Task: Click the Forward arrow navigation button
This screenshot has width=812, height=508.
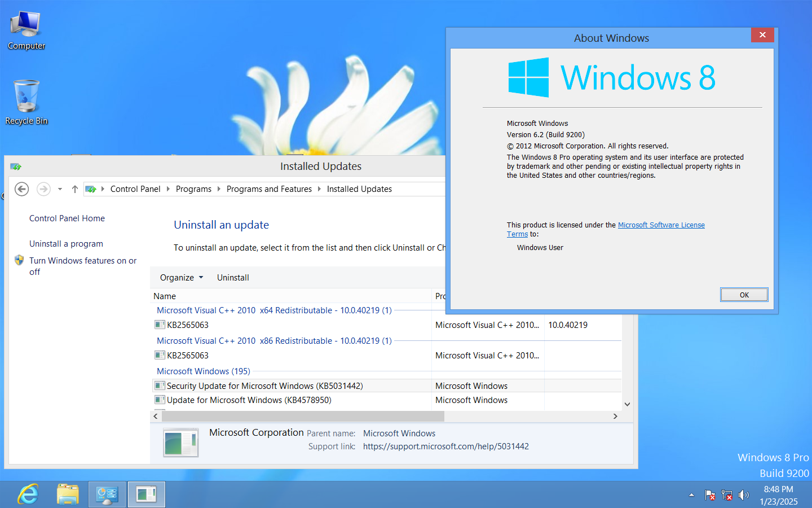Action: 43,189
